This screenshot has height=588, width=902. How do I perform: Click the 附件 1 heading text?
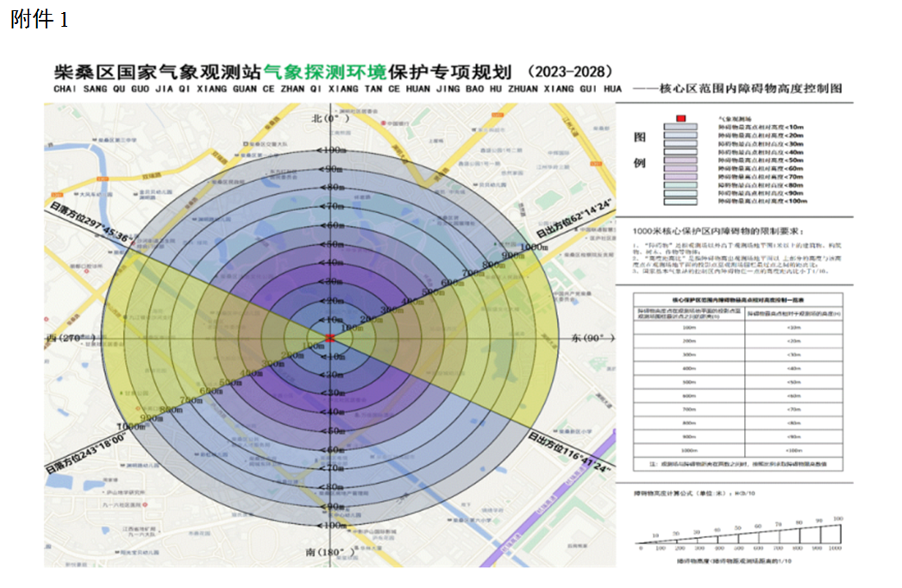39,20
